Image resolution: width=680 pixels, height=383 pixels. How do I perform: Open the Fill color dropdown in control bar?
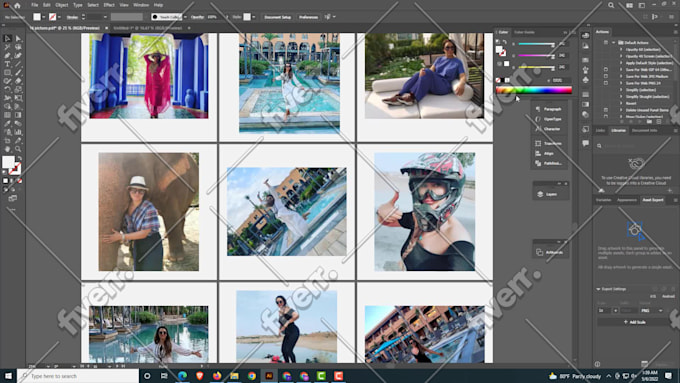(x=44, y=17)
